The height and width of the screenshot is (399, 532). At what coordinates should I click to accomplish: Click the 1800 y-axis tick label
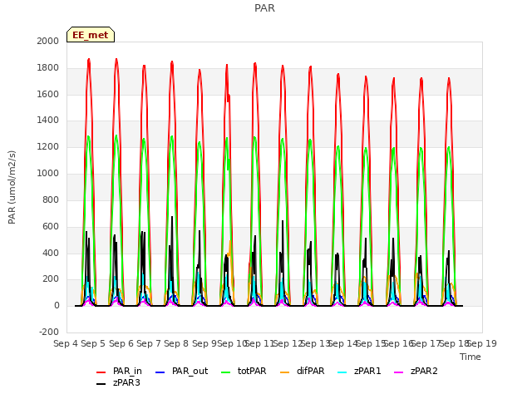coord(48,68)
